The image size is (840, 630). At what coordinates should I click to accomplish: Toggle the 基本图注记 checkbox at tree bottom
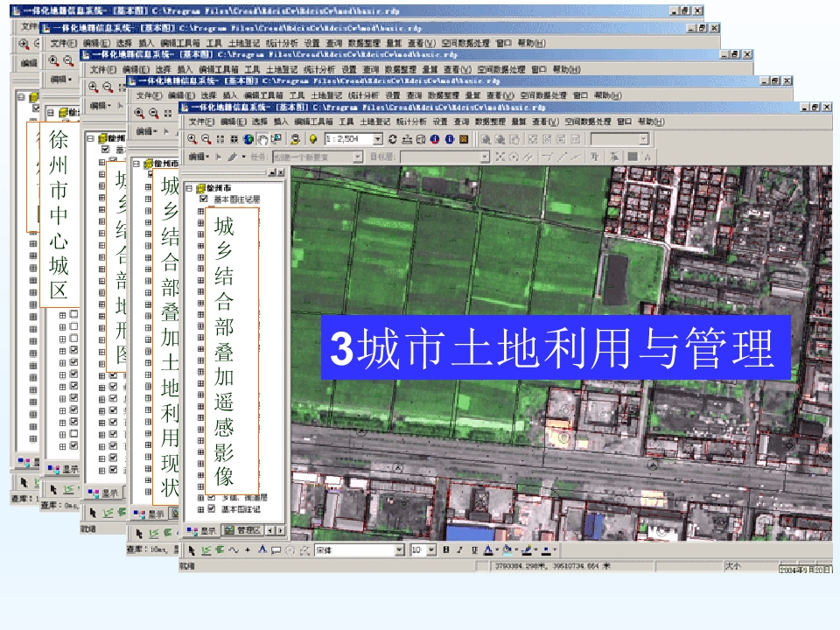pyautogui.click(x=212, y=509)
